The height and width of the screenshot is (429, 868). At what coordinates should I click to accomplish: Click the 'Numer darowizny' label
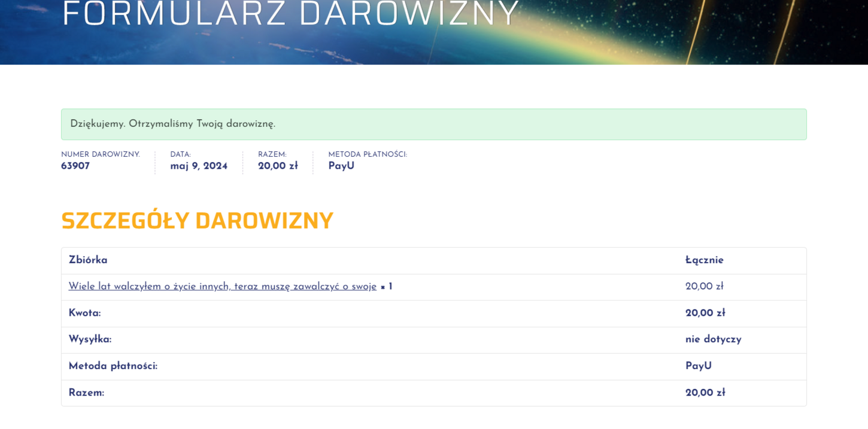pos(101,154)
